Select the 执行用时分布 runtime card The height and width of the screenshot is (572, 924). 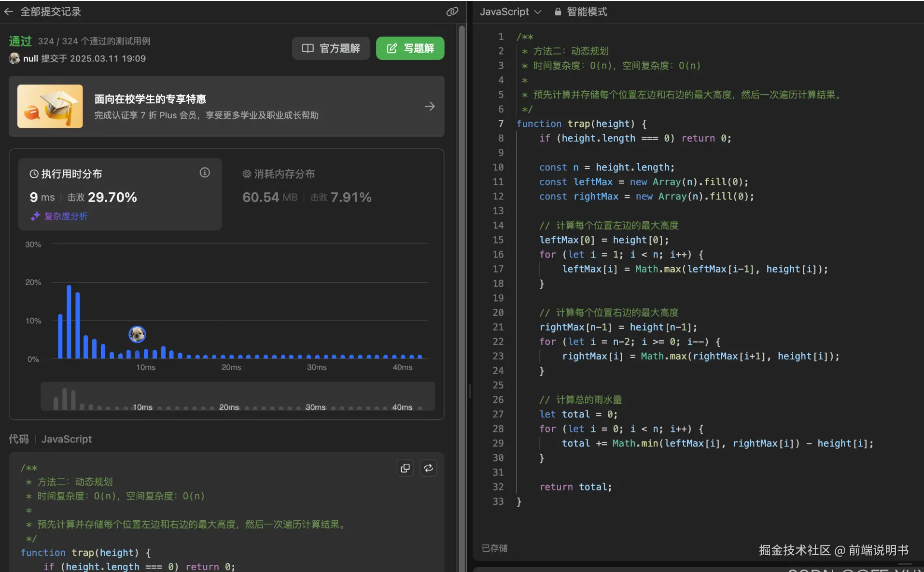120,194
